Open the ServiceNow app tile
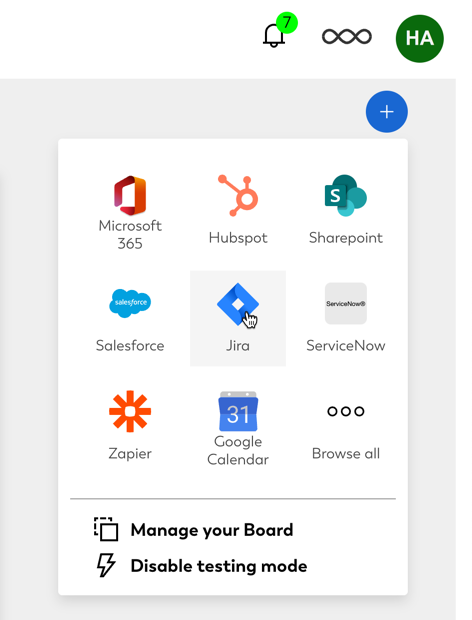The width and height of the screenshot is (472, 620). pos(346,319)
